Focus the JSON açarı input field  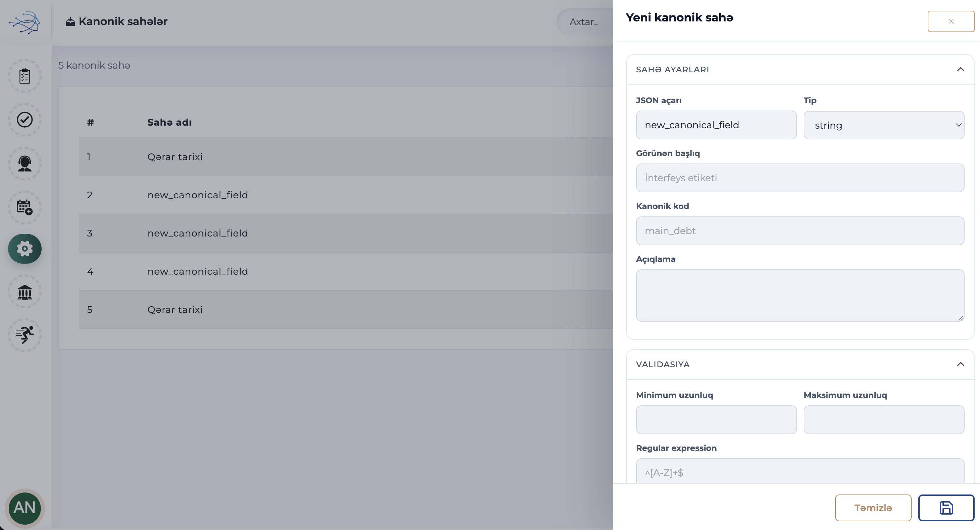pos(716,125)
